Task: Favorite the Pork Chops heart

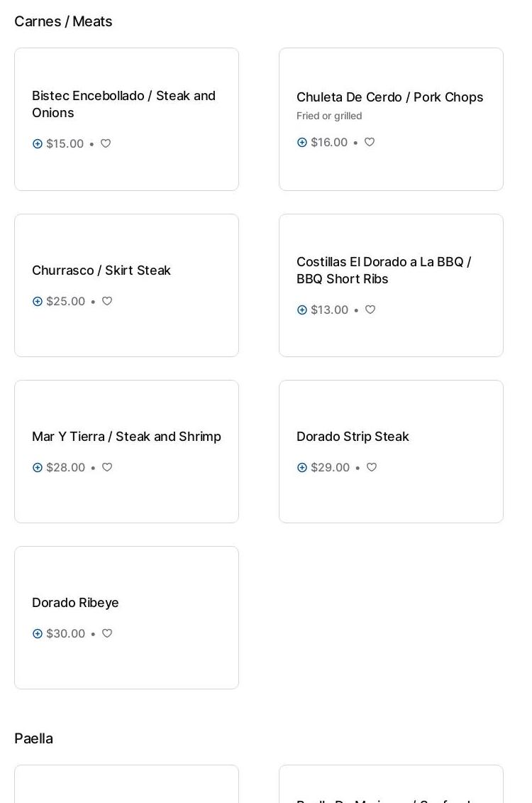Action: (x=370, y=142)
